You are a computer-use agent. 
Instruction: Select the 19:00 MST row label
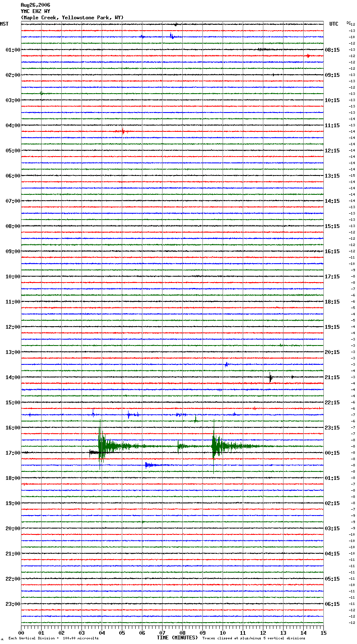[x=13, y=503]
